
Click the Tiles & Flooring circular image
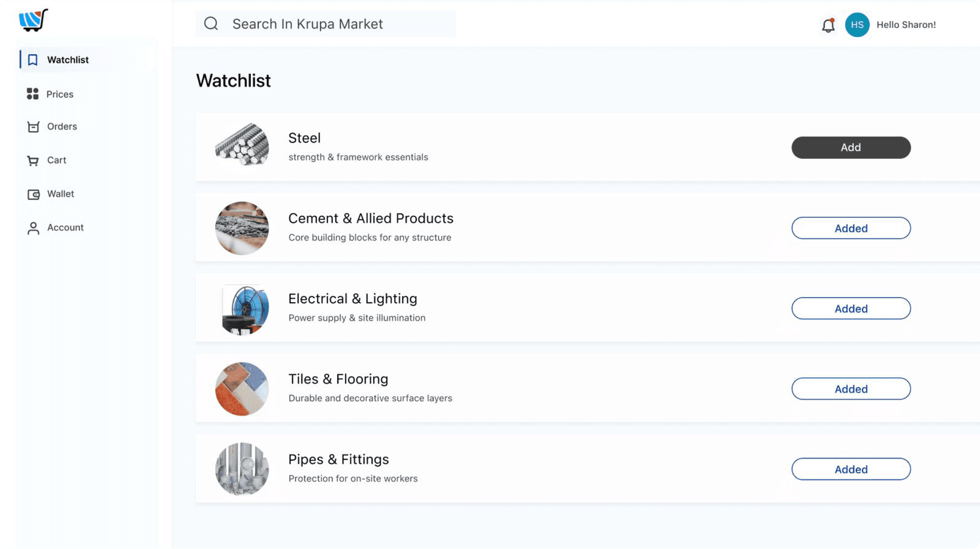(x=242, y=389)
